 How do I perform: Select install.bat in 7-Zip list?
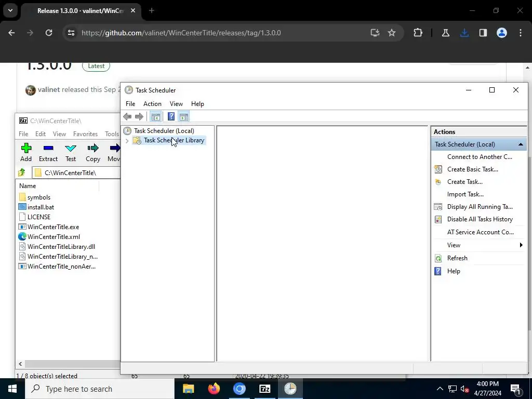tap(41, 207)
